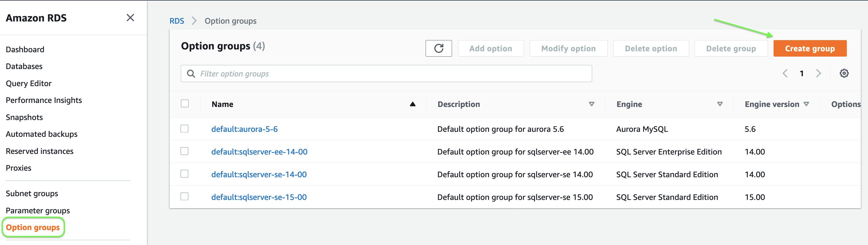The image size is (868, 245).
Task: Open Engine version column sort dropdown
Action: coord(806,104)
